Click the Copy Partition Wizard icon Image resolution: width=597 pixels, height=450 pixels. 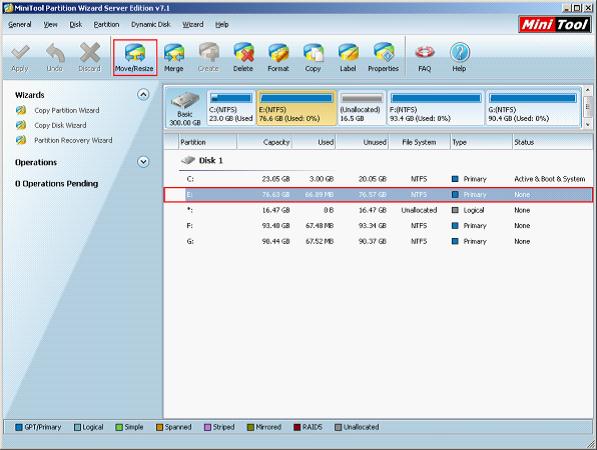point(21,110)
